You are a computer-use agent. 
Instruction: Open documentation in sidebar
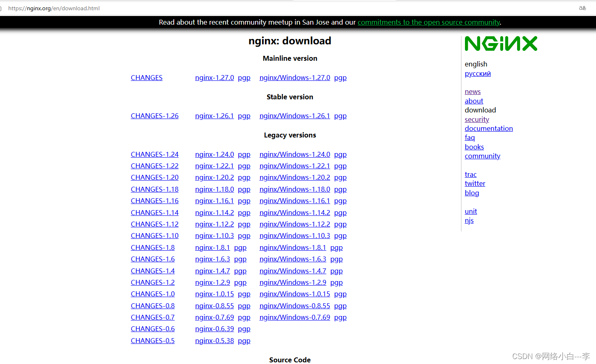click(x=489, y=128)
